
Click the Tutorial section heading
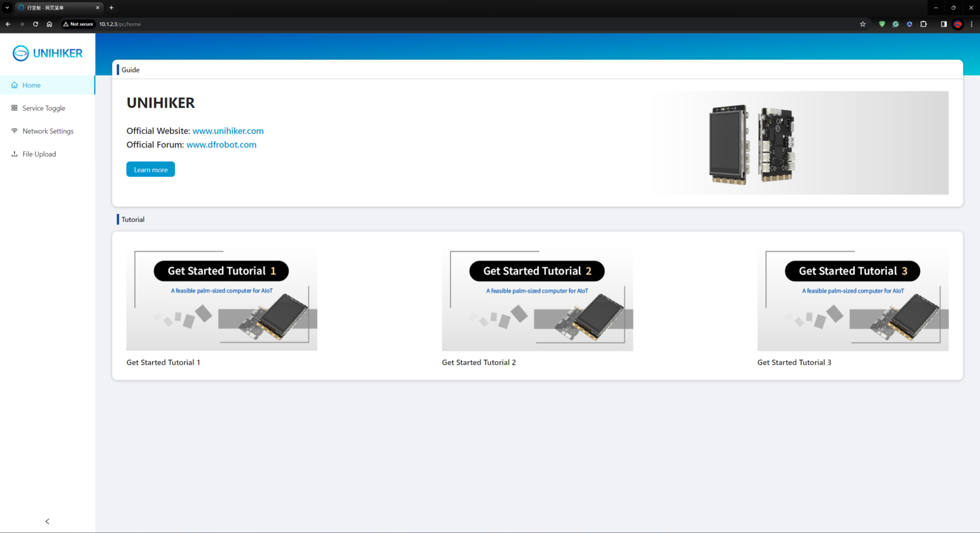133,220
